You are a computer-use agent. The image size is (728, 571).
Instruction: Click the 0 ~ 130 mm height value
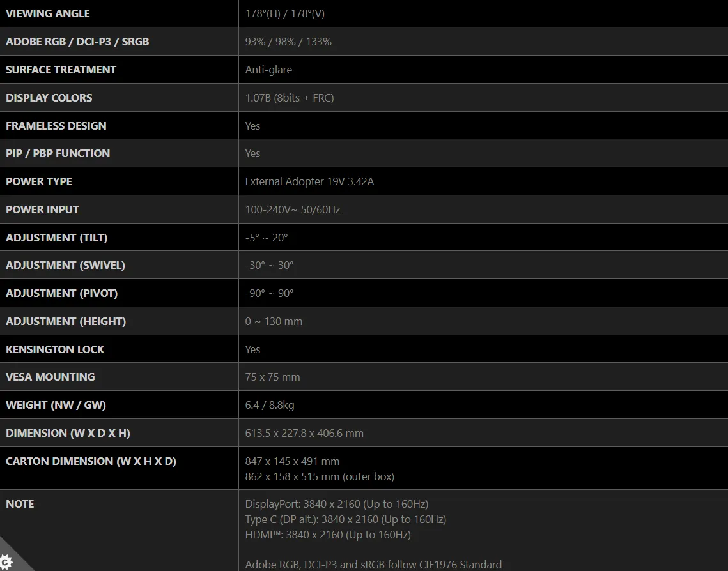point(274,321)
